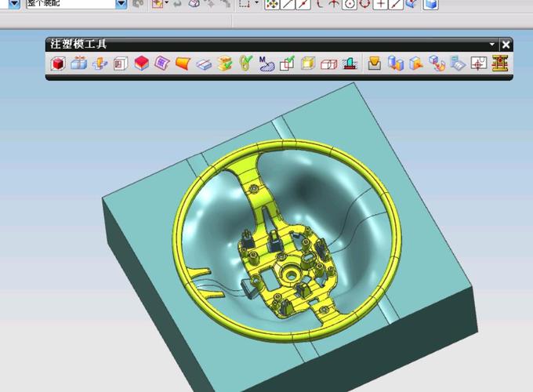
Task: Close the 注塑模工具 toolbar
Action: [x=506, y=45]
